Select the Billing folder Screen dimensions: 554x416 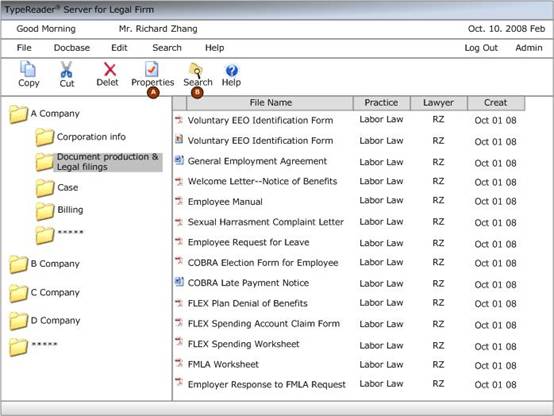point(45,211)
